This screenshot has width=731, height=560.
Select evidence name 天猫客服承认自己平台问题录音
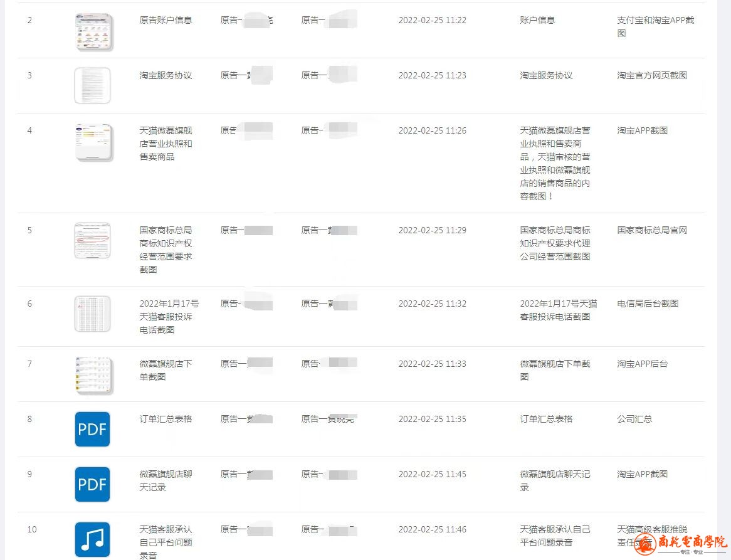click(x=166, y=542)
